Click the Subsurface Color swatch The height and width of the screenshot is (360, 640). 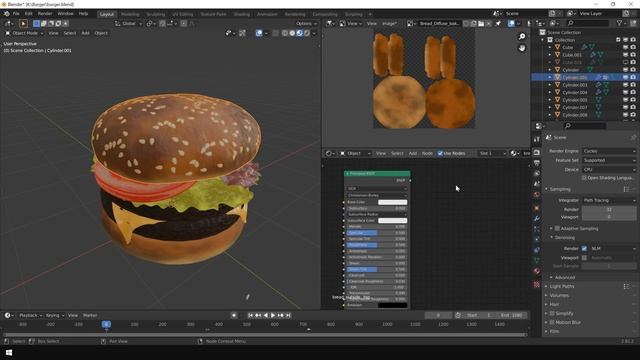point(392,220)
